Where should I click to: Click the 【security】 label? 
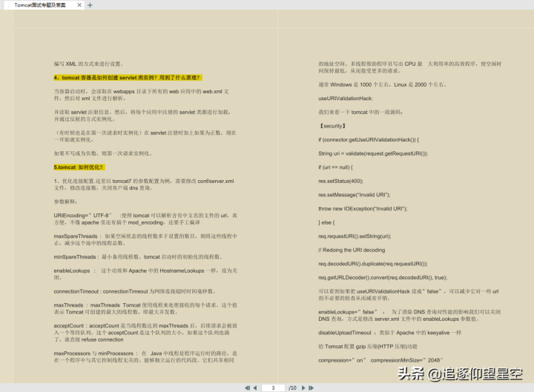[332, 126]
